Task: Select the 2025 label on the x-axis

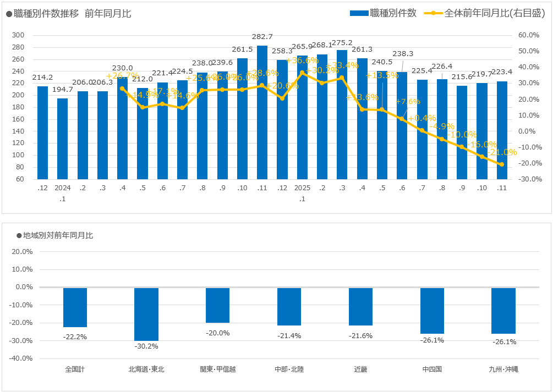Action: (x=302, y=188)
